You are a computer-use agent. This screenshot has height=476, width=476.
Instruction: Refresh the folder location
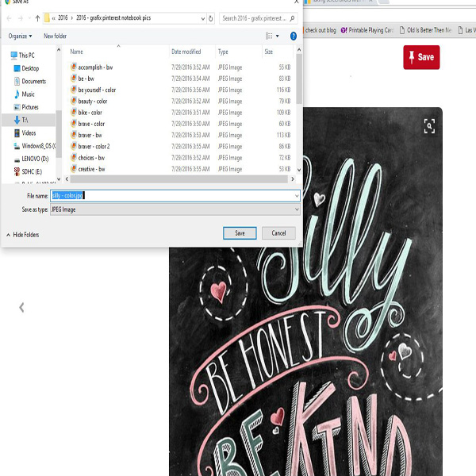(211, 18)
